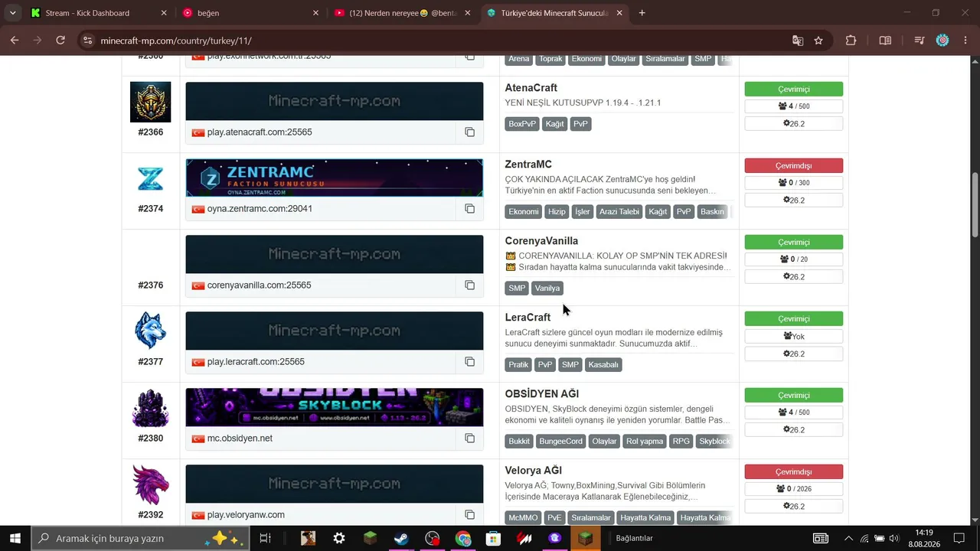Open the AtenaCraft gold helmet logo
Image resolution: width=980 pixels, height=551 pixels.
coord(150,102)
